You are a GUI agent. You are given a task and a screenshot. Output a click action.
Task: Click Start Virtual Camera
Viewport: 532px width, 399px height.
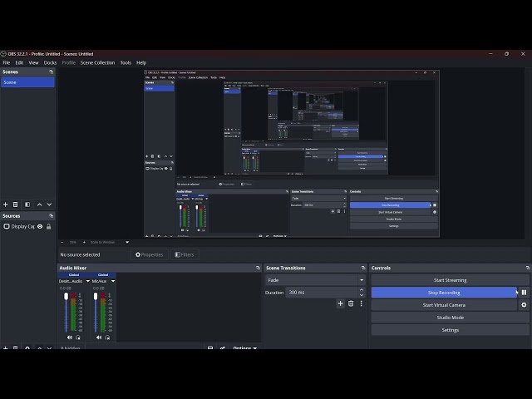pyautogui.click(x=444, y=305)
